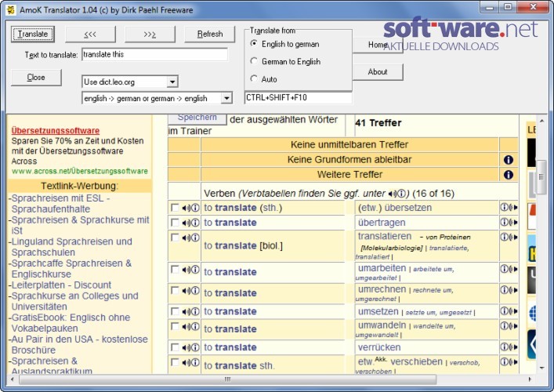Go forward with the '>>>' button

click(150, 34)
